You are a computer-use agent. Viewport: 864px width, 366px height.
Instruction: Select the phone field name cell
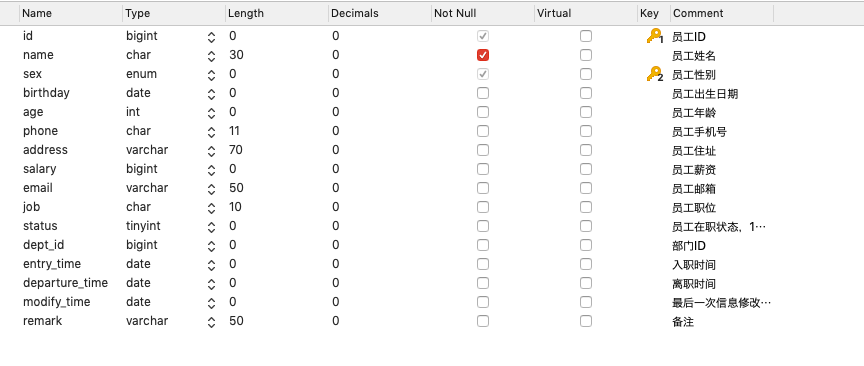tap(40, 131)
